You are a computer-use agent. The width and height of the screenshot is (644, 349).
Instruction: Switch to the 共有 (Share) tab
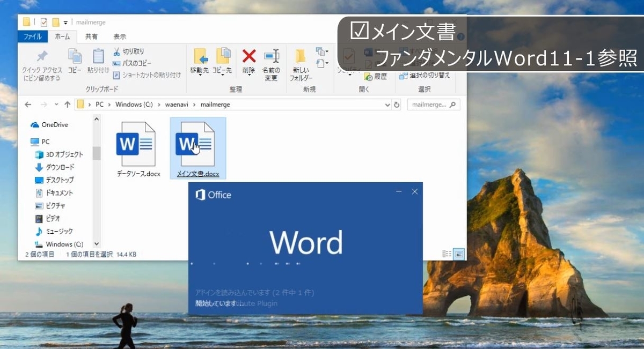92,36
